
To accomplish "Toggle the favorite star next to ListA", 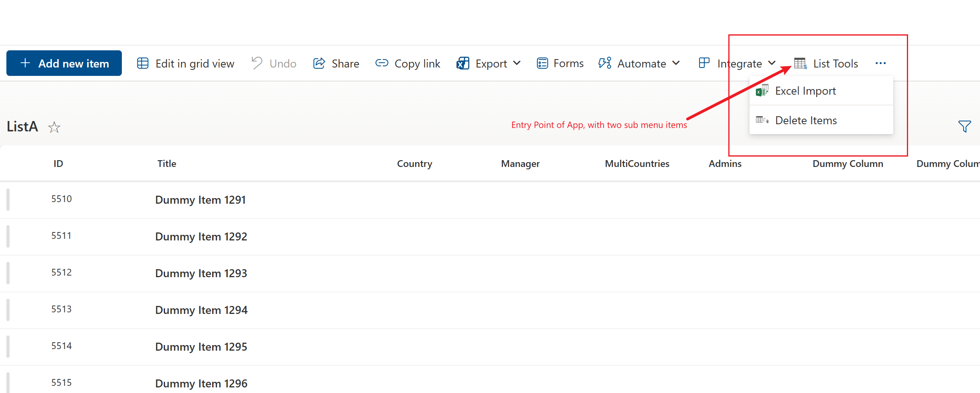I will tap(54, 127).
